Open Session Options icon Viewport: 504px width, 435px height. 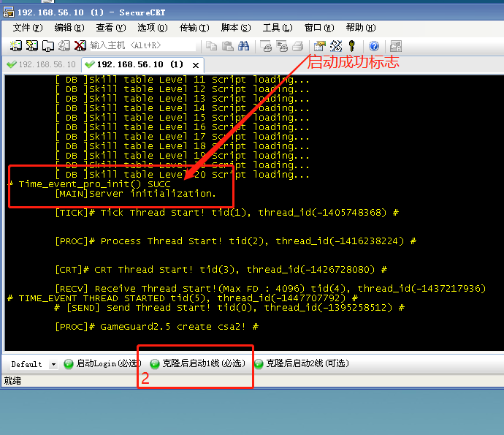tap(320, 46)
